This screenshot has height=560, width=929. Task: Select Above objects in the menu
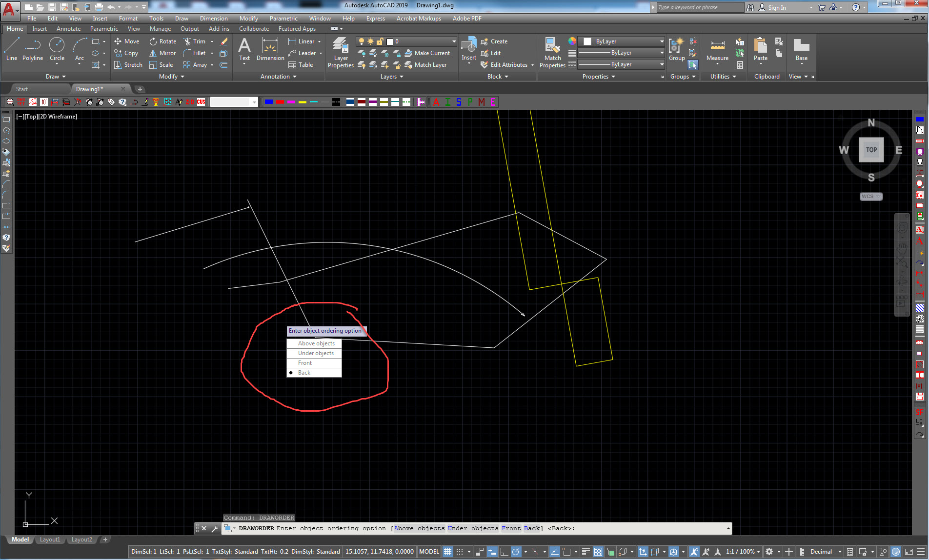[x=315, y=343]
